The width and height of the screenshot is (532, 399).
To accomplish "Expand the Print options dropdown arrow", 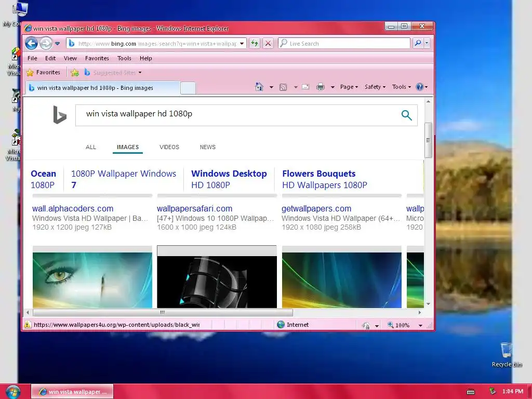I will tap(333, 87).
